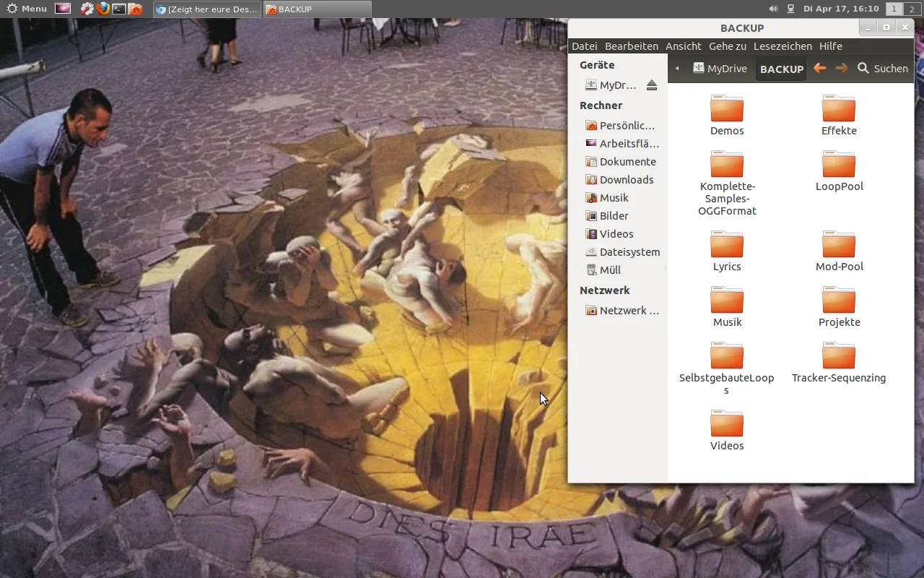Image resolution: width=924 pixels, height=578 pixels.
Task: Open MyDrive device in sidebar
Action: [x=612, y=85]
